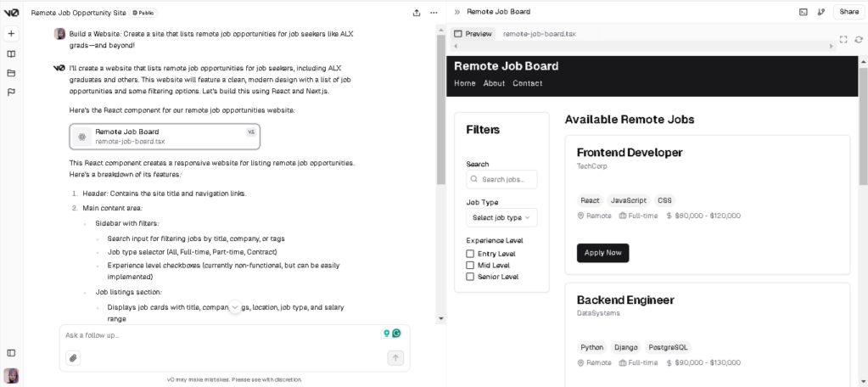Viewport: 868px width, 387px height.
Task: Switch to the Preview tab
Action: point(473,34)
